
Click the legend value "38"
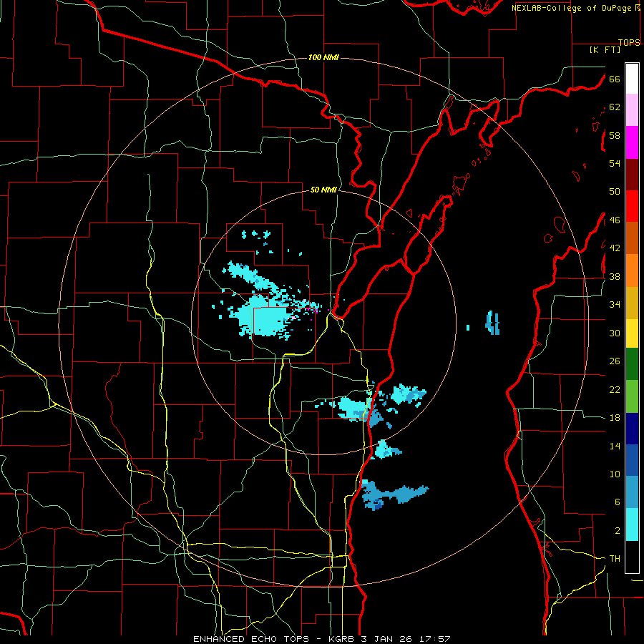(615, 276)
